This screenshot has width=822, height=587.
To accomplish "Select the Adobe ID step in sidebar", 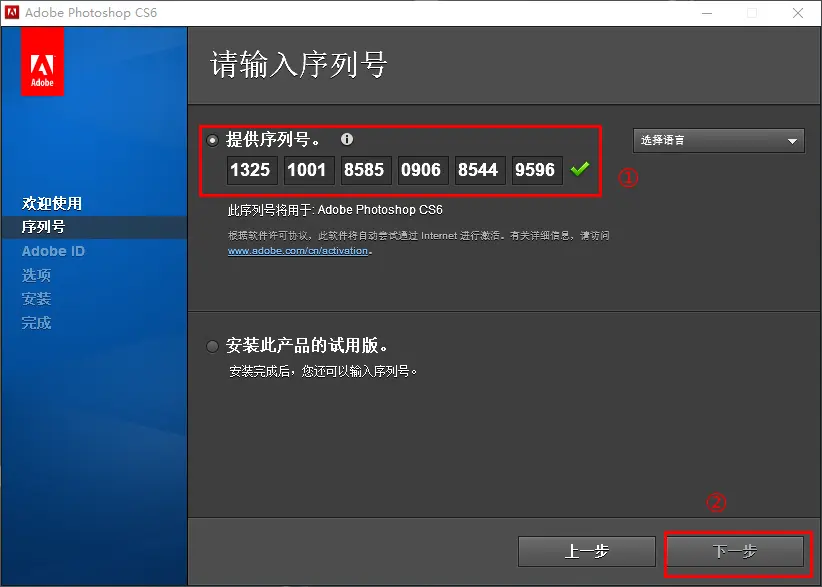I will (x=53, y=251).
